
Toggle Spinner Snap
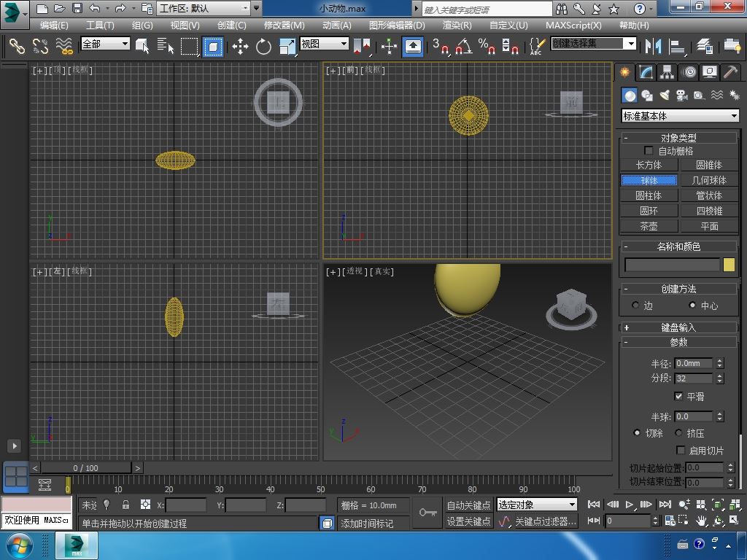510,46
